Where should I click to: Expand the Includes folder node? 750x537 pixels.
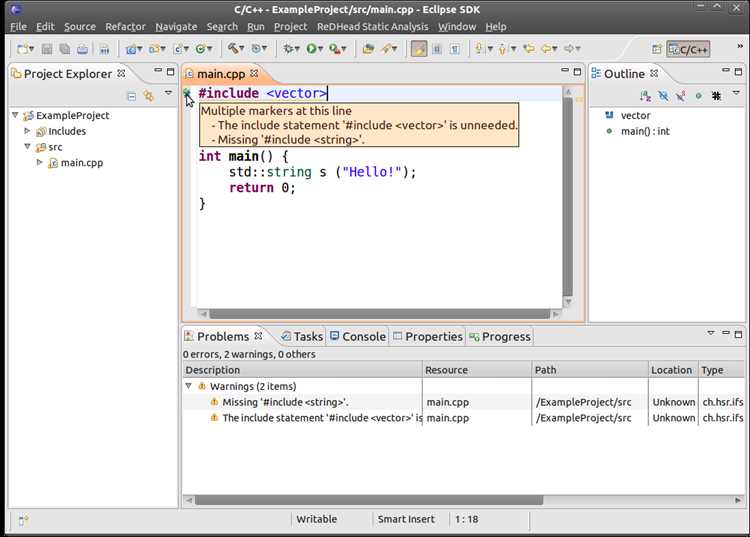(27, 131)
